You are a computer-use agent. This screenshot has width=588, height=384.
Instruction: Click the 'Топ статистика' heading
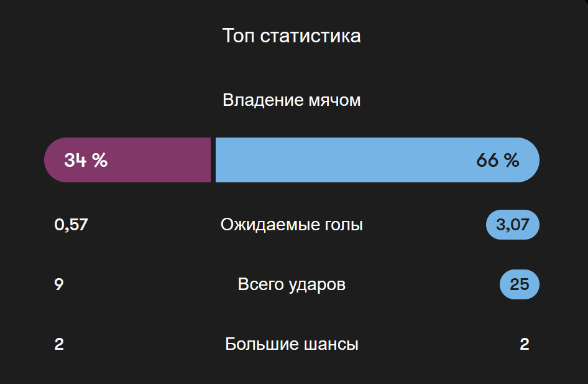coord(292,36)
